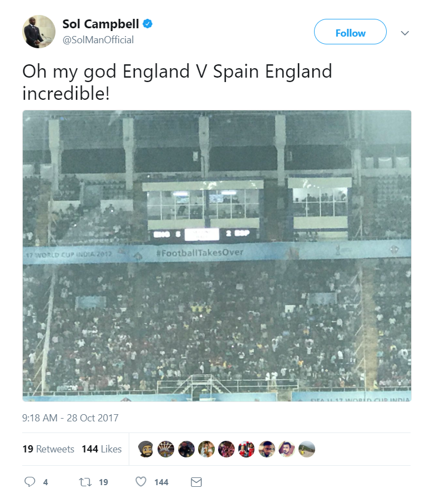This screenshot has height=504, width=430.
Task: Click the first liker's cartoon bearded avatar
Action: point(146,449)
